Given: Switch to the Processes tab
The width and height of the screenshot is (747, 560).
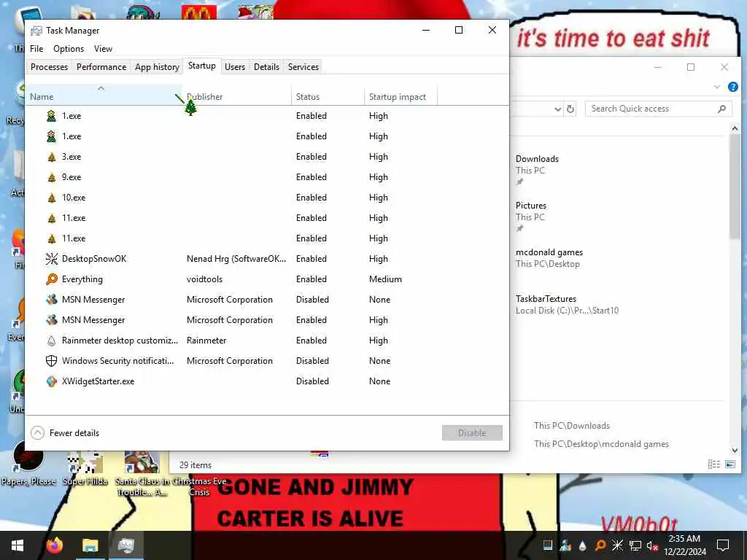Looking at the screenshot, I should coord(49,67).
